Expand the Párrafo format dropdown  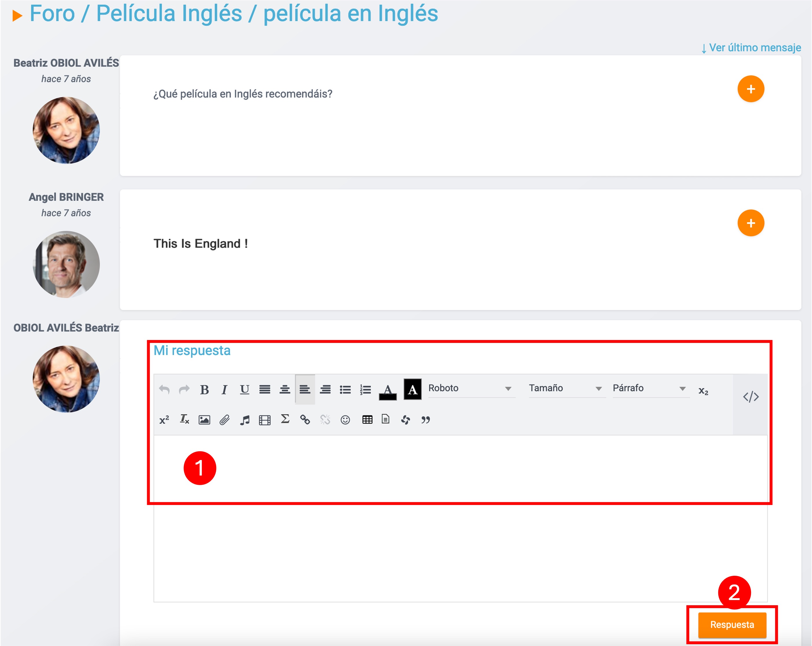tap(650, 389)
